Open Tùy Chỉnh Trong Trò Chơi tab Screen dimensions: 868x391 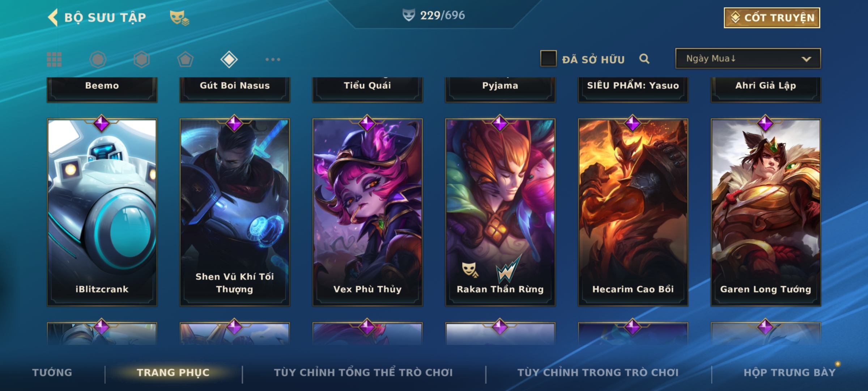[598, 373]
